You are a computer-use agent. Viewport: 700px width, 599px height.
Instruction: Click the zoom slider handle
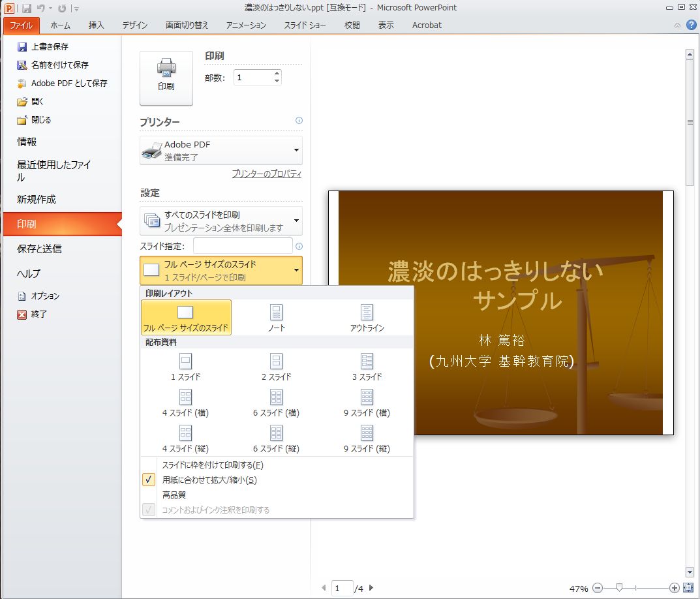click(618, 588)
